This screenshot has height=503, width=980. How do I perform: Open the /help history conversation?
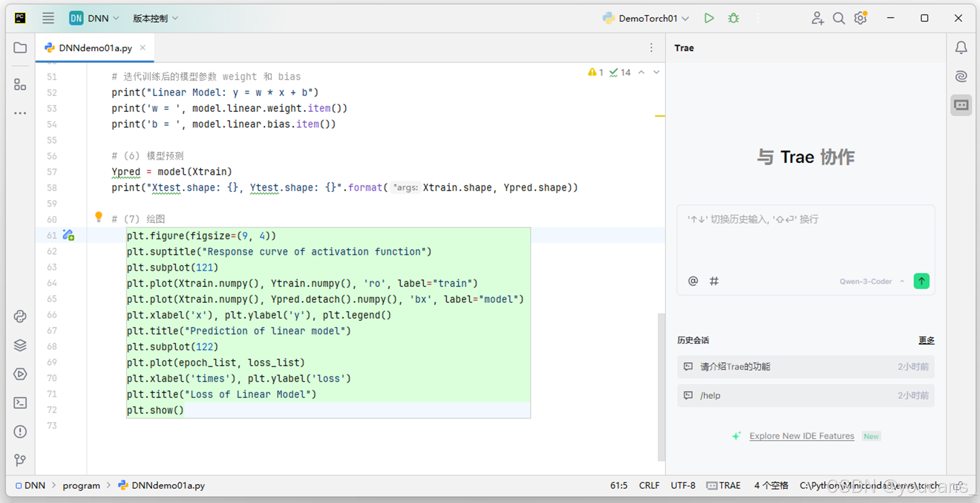pyautogui.click(x=806, y=396)
